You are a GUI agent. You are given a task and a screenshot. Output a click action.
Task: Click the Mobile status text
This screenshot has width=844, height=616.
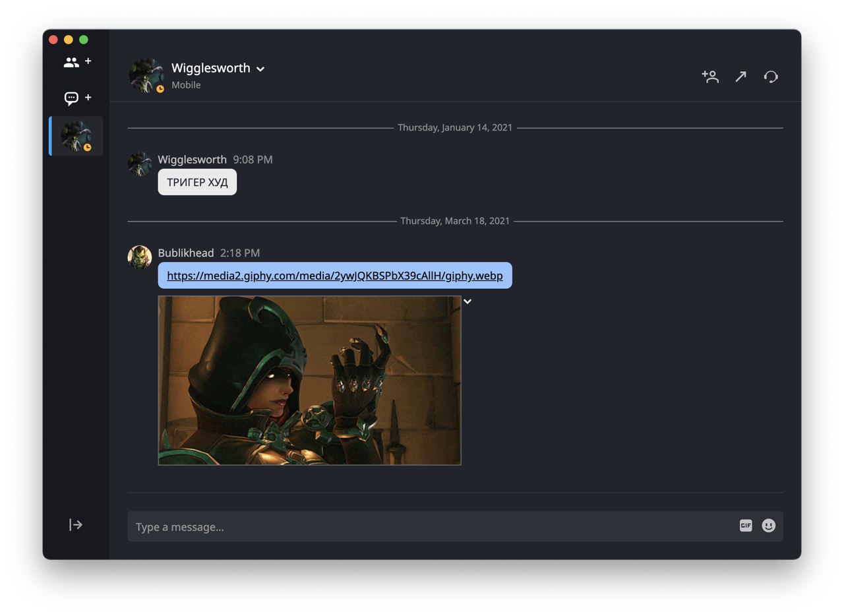(186, 85)
